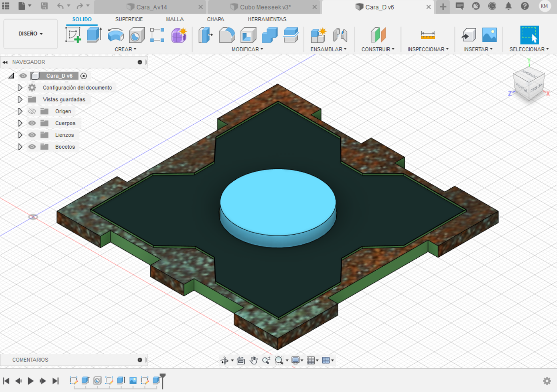Switch to the SUPERFICIE tab
This screenshot has width=557, height=392.
click(x=129, y=19)
